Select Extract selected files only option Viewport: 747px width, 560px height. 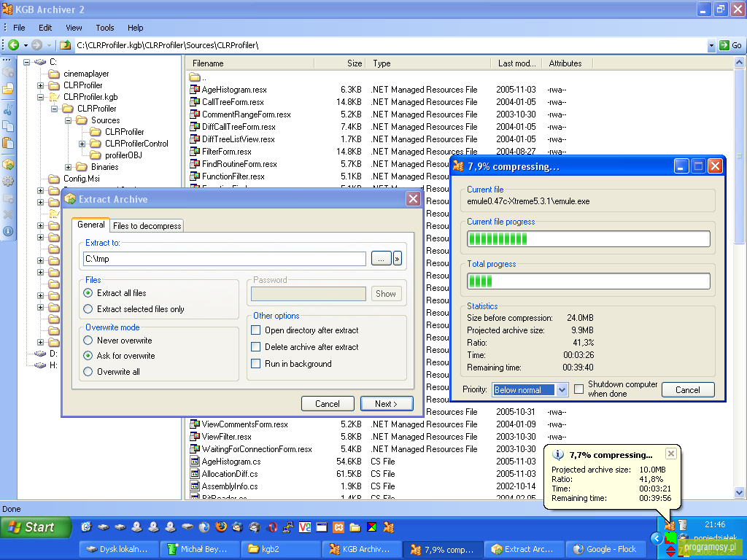[x=88, y=309]
